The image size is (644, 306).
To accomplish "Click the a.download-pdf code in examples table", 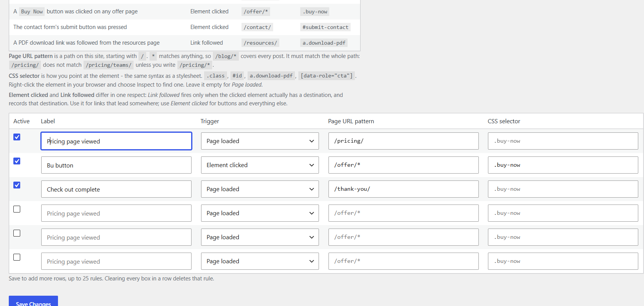I will [x=324, y=43].
